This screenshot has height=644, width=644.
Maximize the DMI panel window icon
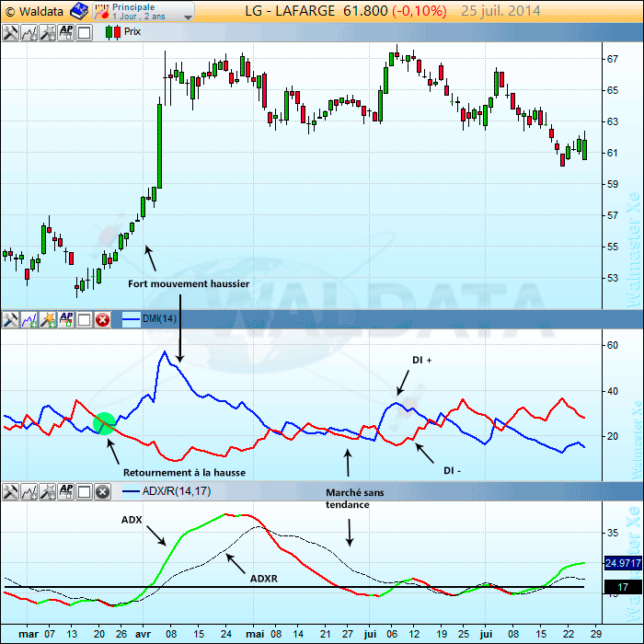point(85,319)
